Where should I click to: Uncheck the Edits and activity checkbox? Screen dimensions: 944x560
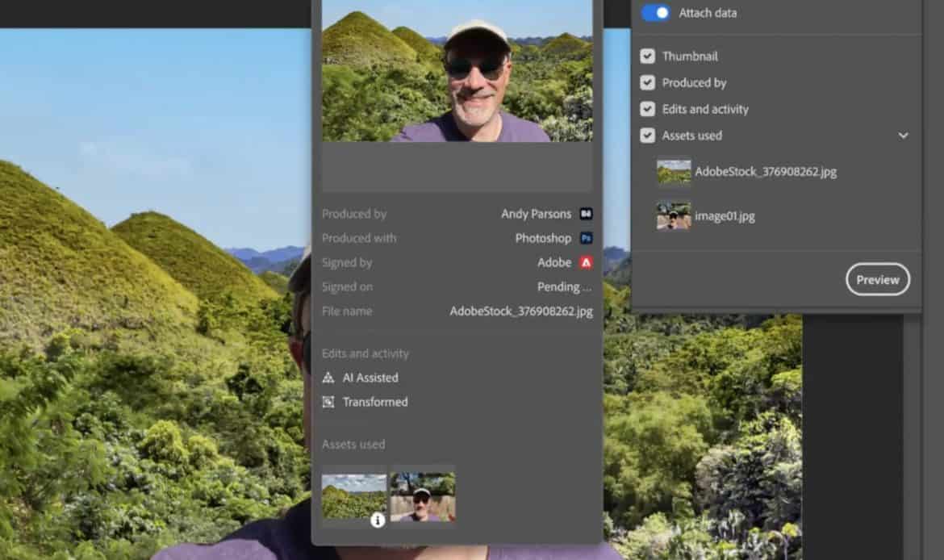click(647, 109)
